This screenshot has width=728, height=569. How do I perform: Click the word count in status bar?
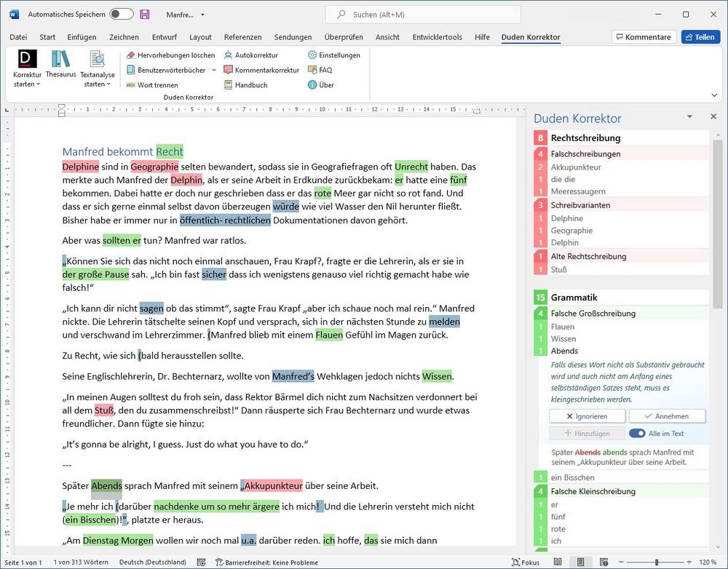[81, 562]
